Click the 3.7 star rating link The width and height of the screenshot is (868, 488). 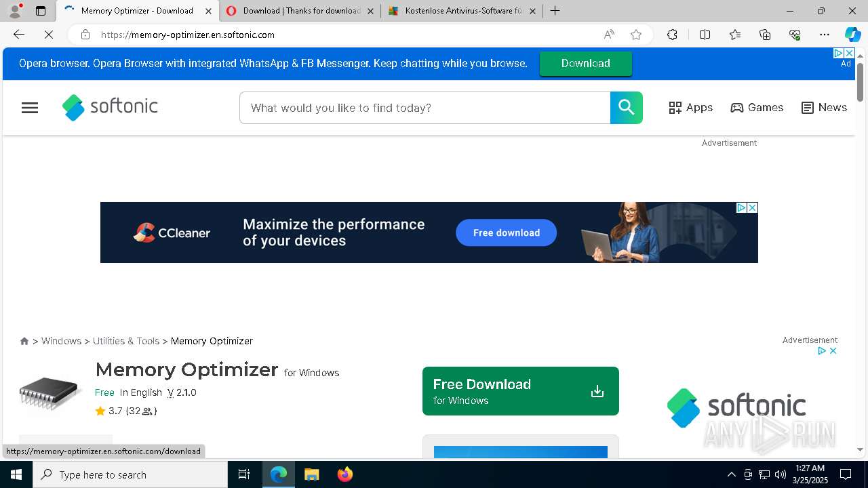tap(126, 411)
